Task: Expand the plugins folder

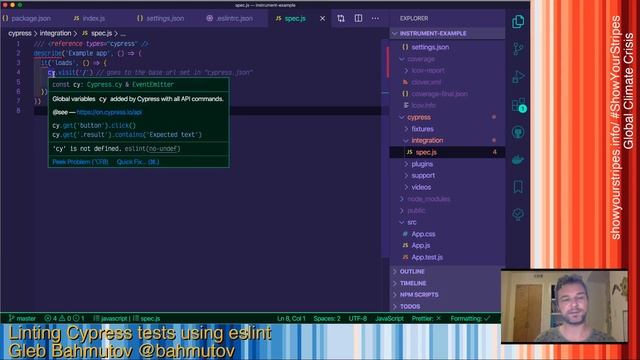Action: pos(422,164)
